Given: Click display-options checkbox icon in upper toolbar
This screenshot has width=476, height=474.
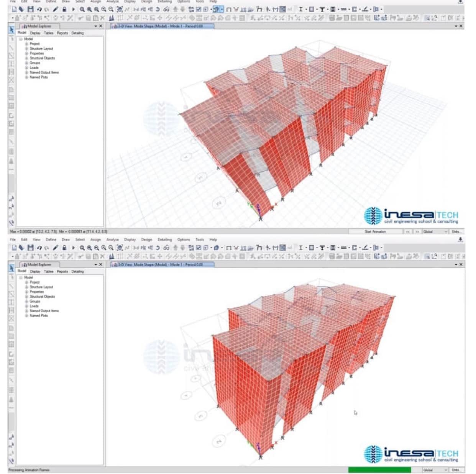Looking at the screenshot, I should [x=199, y=9].
